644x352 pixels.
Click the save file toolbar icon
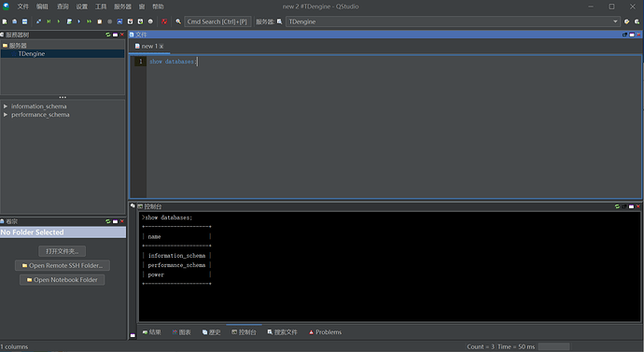[x=24, y=21]
